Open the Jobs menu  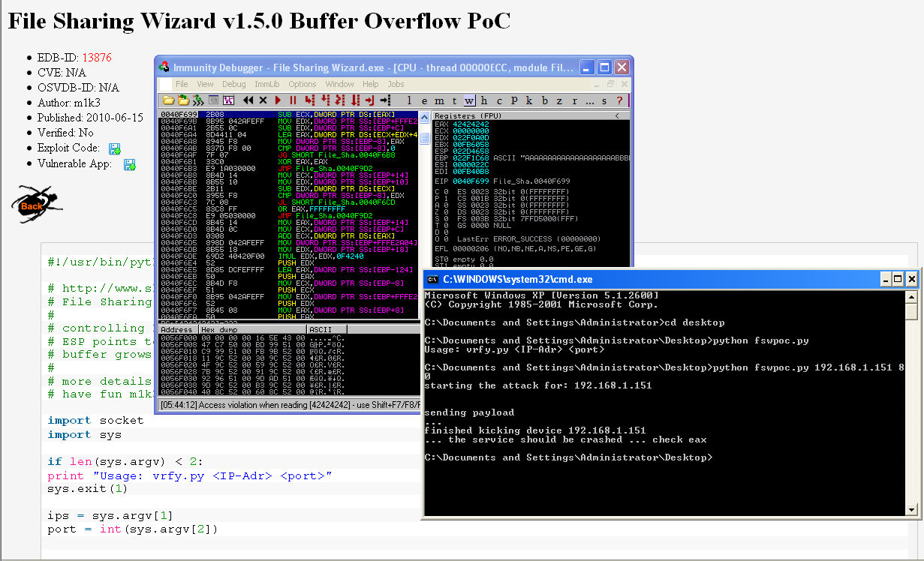tap(396, 84)
